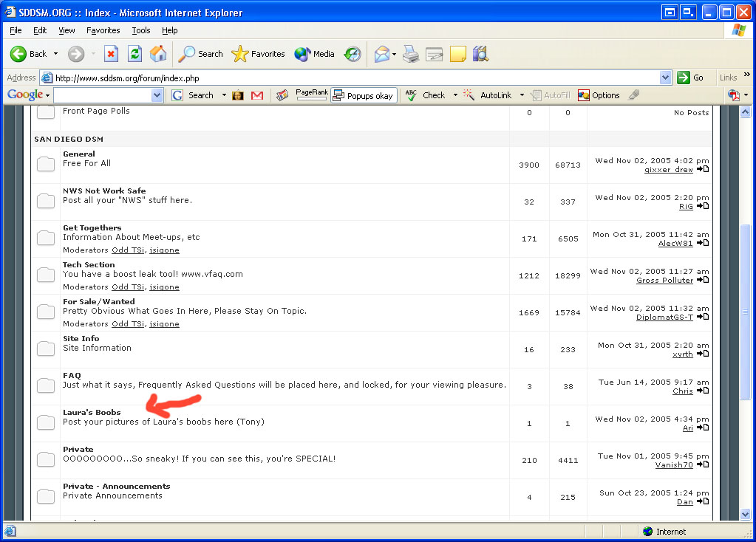Click the Refresh page icon

click(134, 54)
